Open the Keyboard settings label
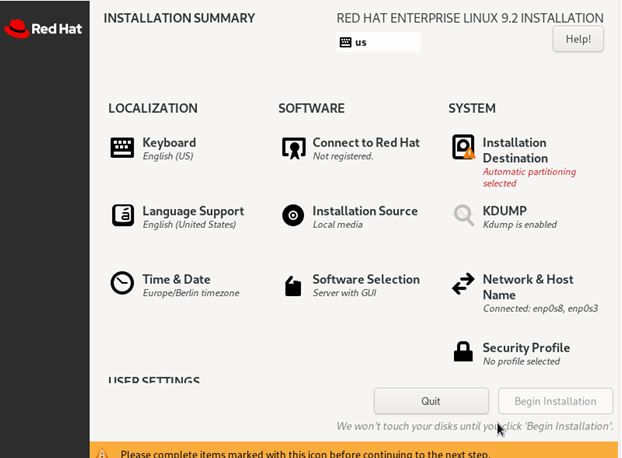622x458 pixels. (169, 143)
